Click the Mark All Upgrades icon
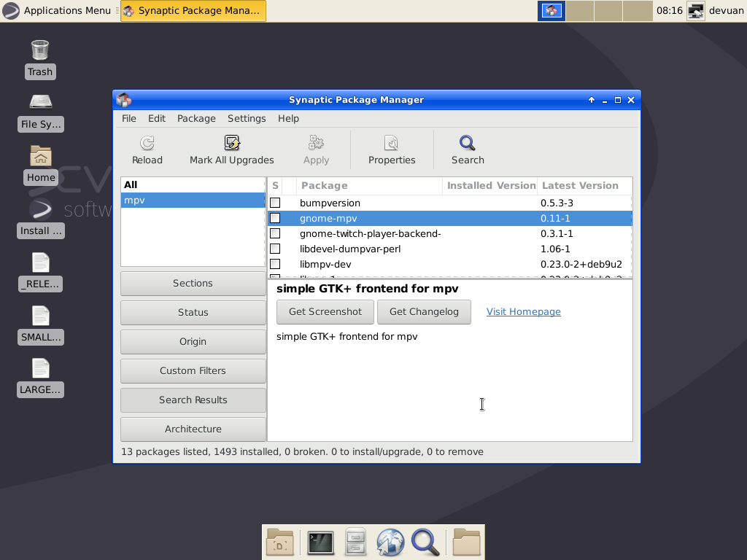Image resolution: width=747 pixels, height=560 pixels. click(x=231, y=149)
